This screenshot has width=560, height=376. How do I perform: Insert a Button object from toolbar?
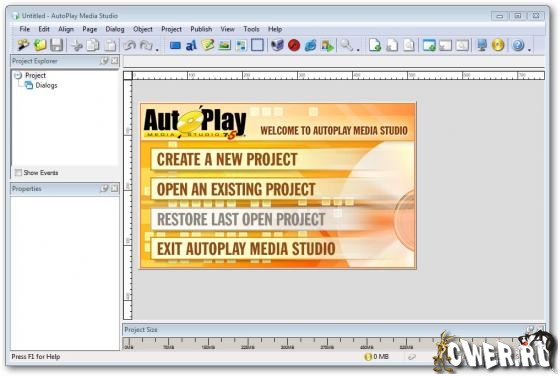[175, 46]
